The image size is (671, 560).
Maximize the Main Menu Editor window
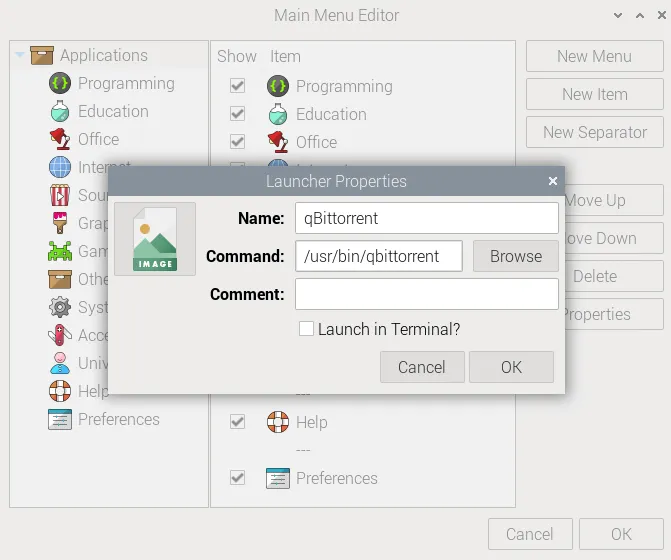click(640, 15)
